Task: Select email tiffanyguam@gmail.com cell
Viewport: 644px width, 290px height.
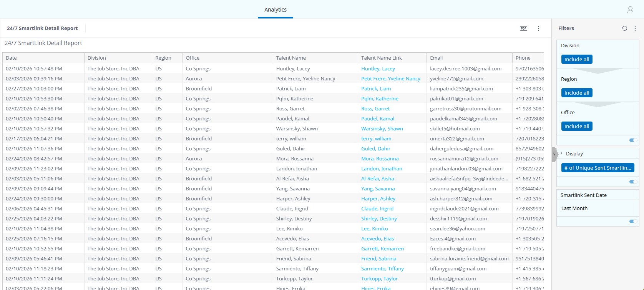Action: pyautogui.click(x=470, y=268)
